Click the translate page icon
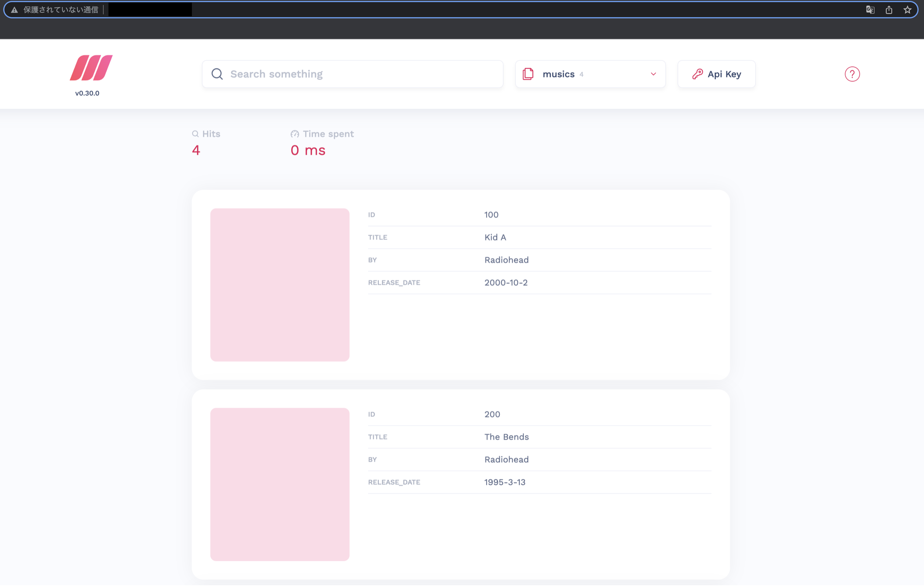Image resolution: width=924 pixels, height=587 pixels. tap(870, 10)
